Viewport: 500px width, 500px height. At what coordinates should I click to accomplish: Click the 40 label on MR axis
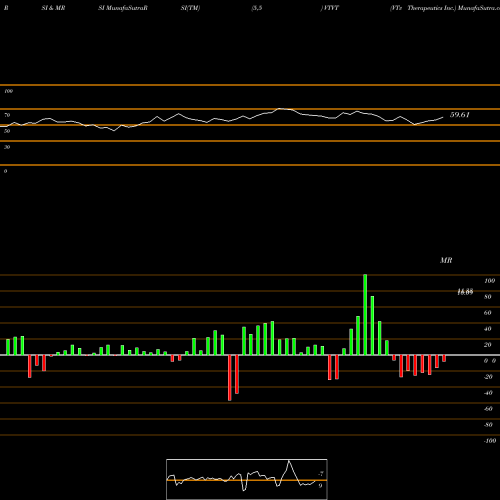point(488,329)
